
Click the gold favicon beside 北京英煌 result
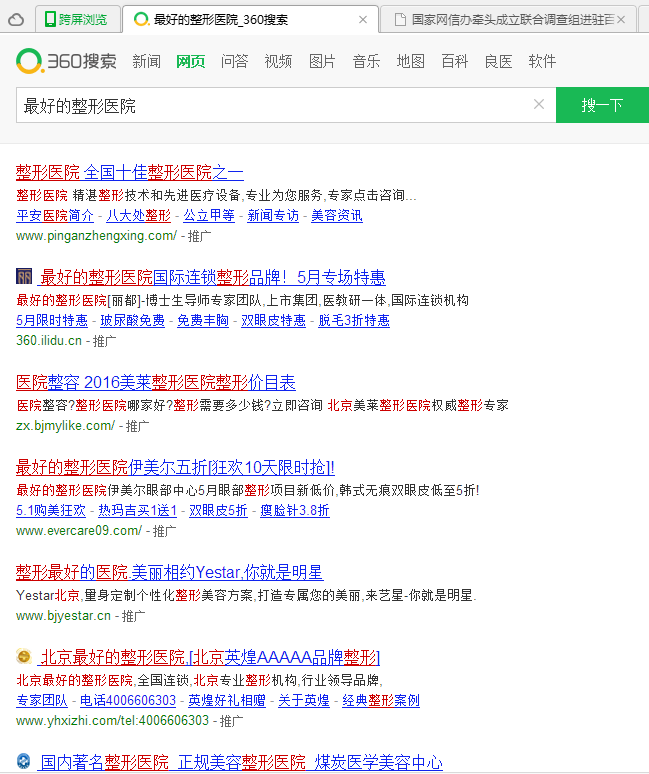[24, 656]
